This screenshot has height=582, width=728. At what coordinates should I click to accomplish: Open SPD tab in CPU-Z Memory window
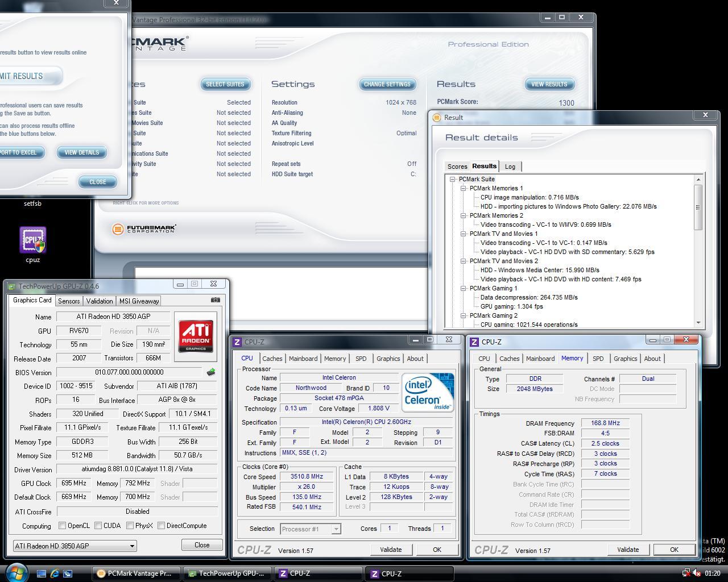click(598, 359)
